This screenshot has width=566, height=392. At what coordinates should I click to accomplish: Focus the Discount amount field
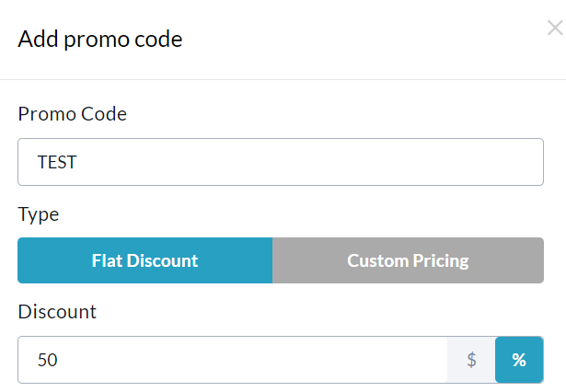click(x=232, y=360)
